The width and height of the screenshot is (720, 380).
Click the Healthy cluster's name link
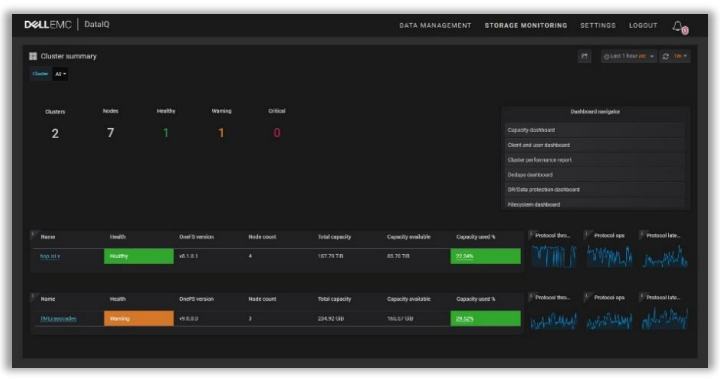(50, 256)
